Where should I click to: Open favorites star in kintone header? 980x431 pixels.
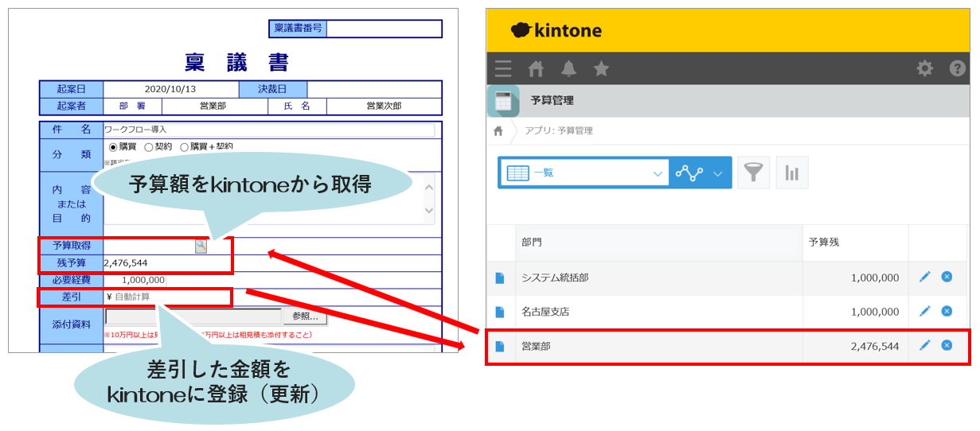[x=601, y=68]
